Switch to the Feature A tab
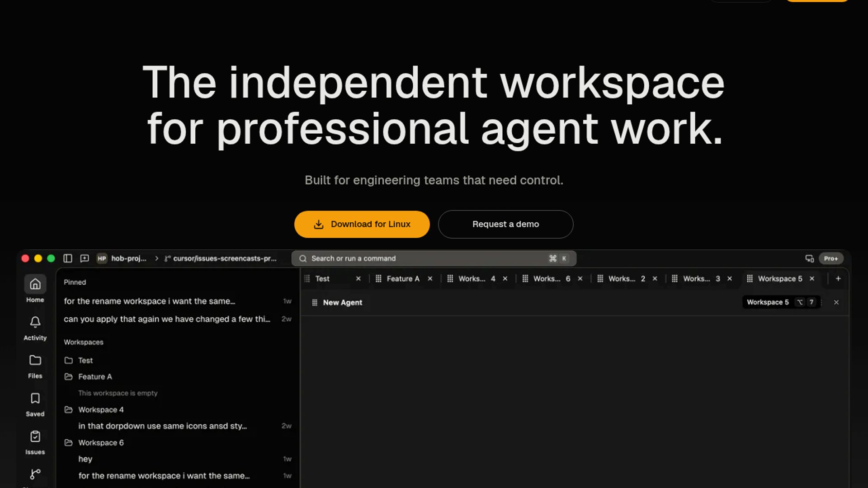The image size is (868, 488). [x=403, y=279]
